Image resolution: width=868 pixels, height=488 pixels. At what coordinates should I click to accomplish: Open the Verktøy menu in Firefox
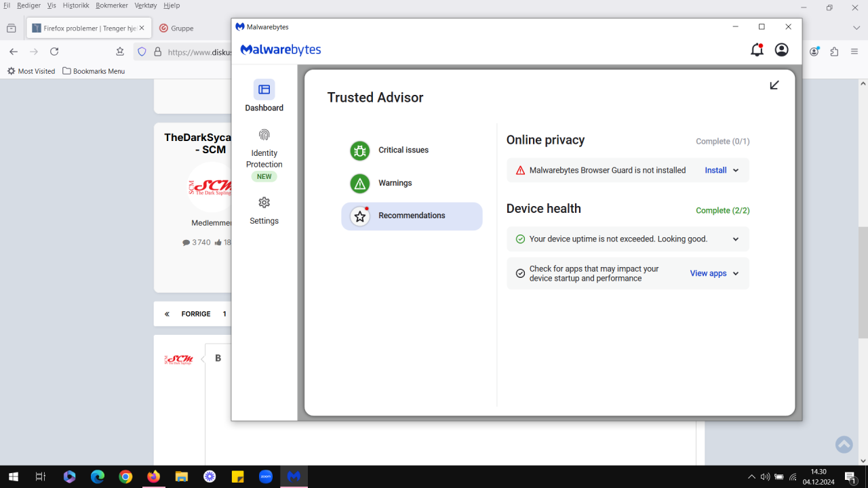[146, 5]
